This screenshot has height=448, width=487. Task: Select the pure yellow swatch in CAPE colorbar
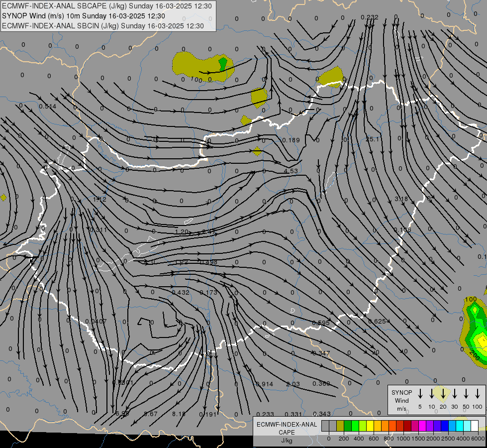pyautogui.click(x=370, y=426)
